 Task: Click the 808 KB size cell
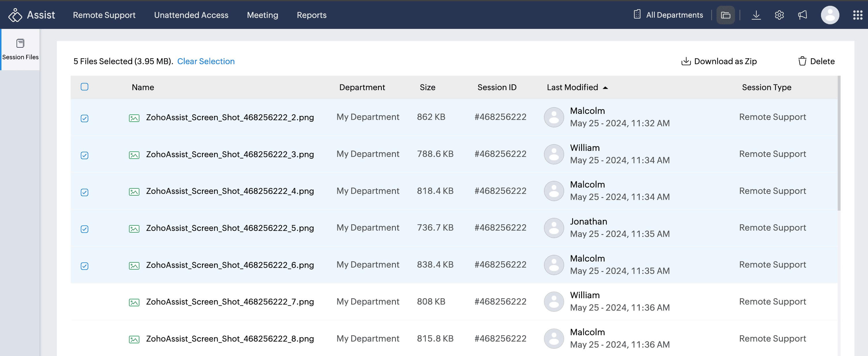click(431, 301)
